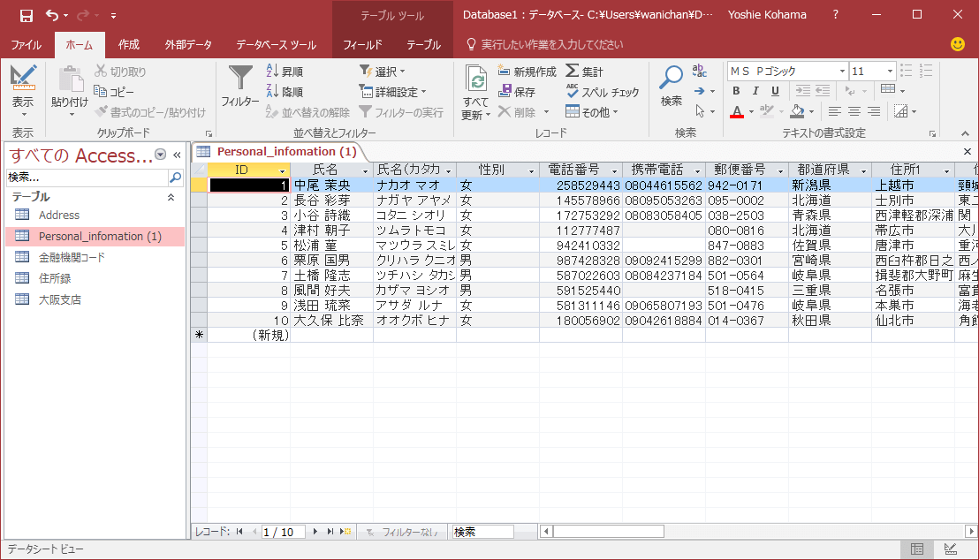Open the font name combo box dropdown
This screenshot has height=560, width=979.
842,72
